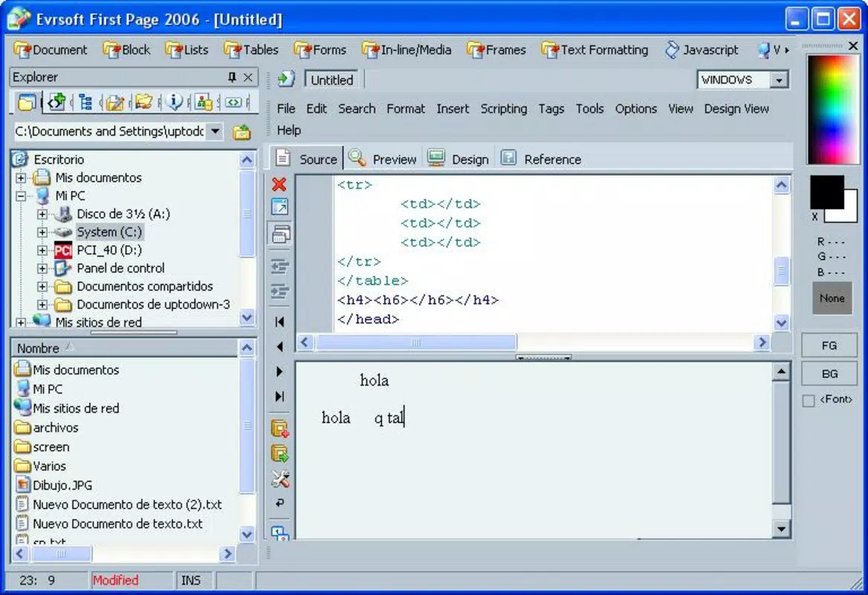Screen dimensions: 868x595
Task: Open the folder path dropdown
Action: point(215,132)
